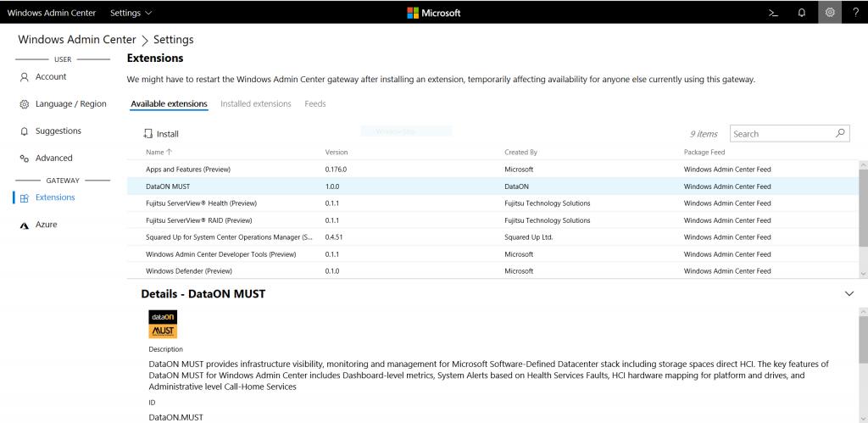Screen dimensions: 868x423
Task: Sort by Name column header
Action: (159, 152)
